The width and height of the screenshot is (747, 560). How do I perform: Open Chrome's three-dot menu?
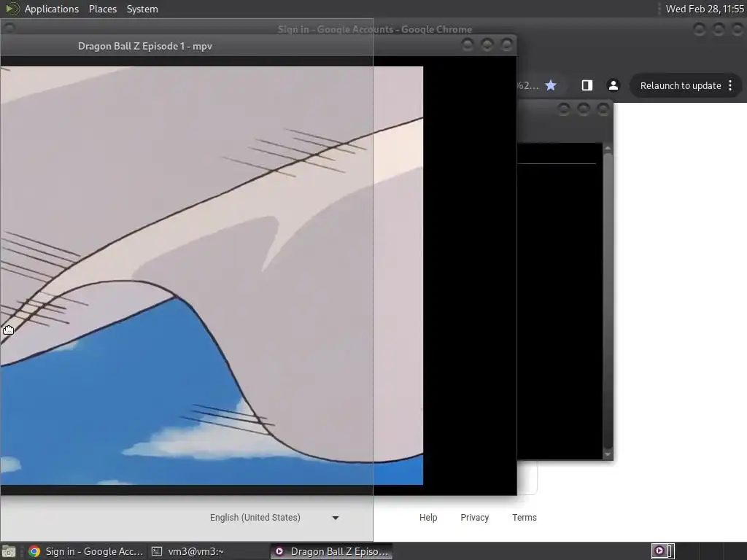(730, 86)
